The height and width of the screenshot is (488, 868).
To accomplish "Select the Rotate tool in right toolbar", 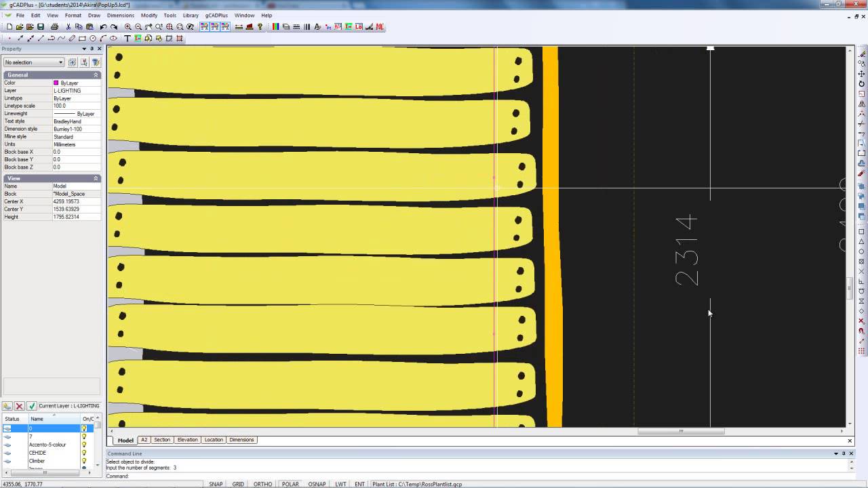I will point(862,84).
